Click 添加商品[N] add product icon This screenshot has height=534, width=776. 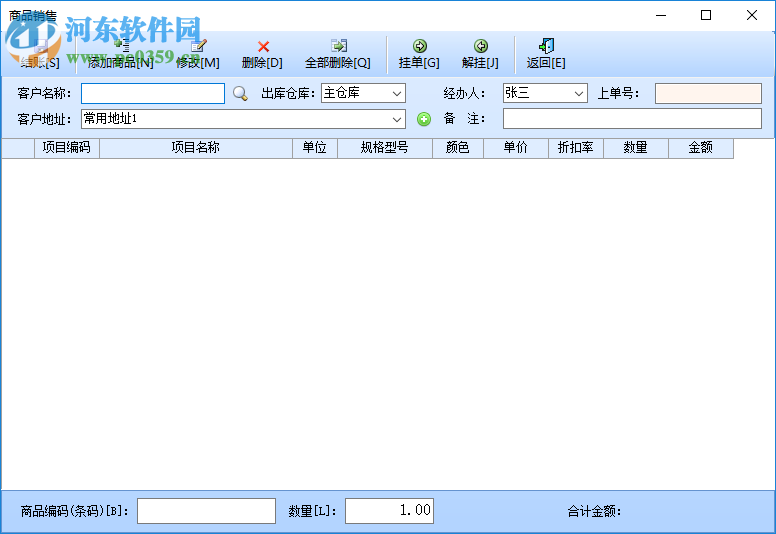[x=121, y=46]
